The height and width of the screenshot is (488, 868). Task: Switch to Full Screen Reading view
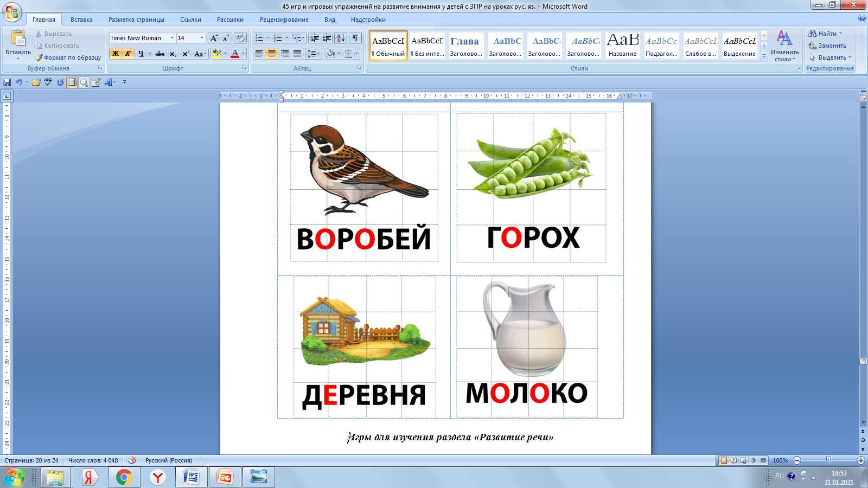tap(733, 460)
